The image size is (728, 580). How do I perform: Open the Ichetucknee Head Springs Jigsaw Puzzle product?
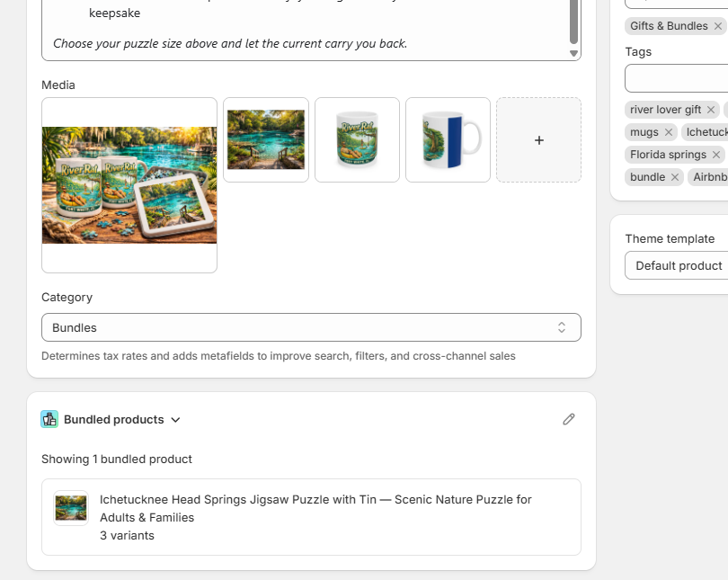315,508
